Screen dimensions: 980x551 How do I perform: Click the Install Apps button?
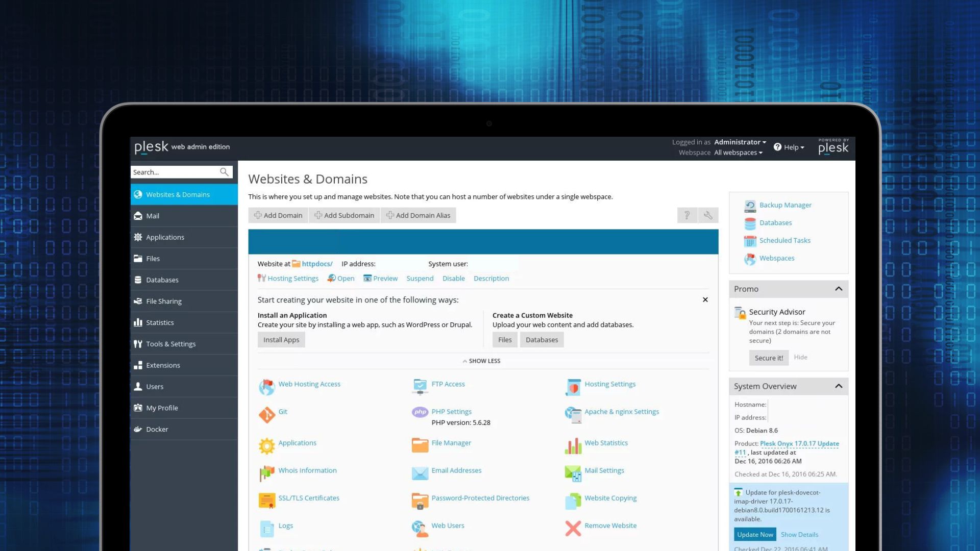(x=281, y=340)
